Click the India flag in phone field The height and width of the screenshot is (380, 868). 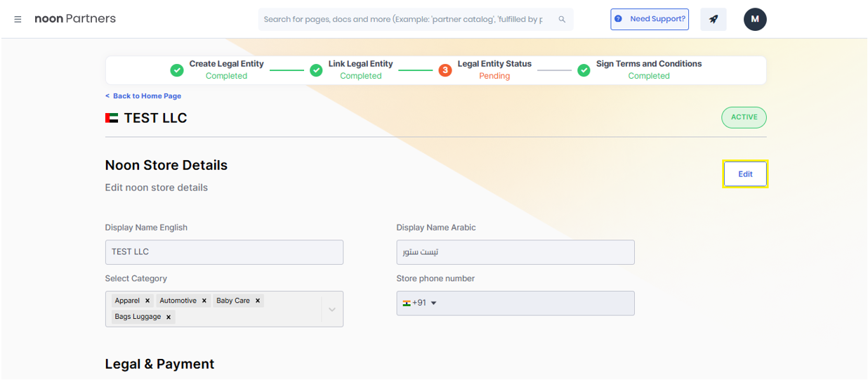tap(407, 303)
